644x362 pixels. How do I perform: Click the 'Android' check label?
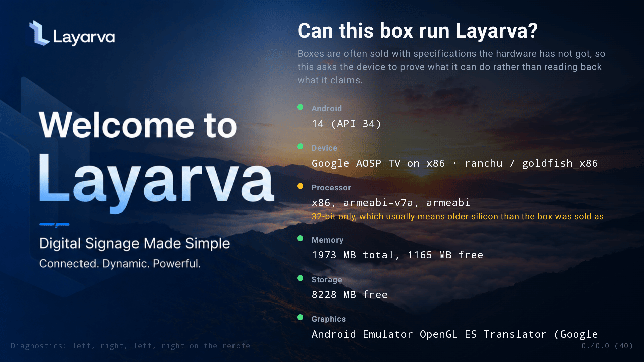click(327, 109)
